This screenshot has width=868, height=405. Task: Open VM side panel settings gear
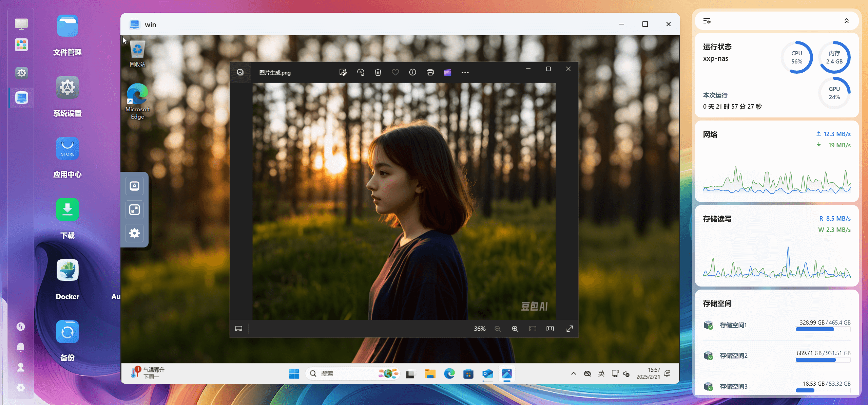click(134, 233)
